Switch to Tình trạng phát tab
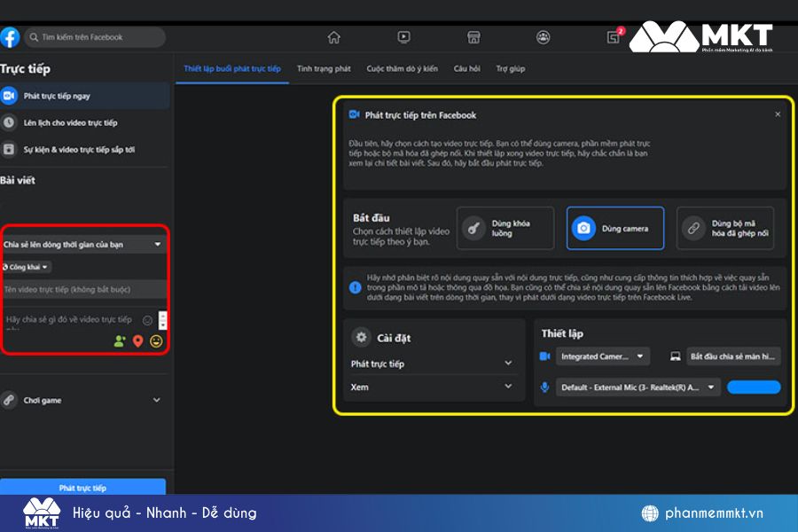 click(x=324, y=69)
